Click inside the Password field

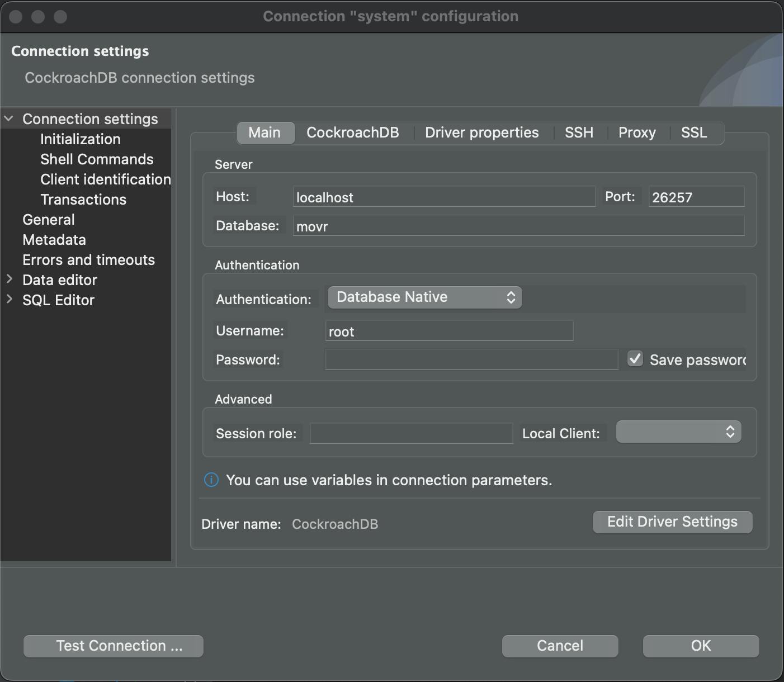[x=471, y=359]
